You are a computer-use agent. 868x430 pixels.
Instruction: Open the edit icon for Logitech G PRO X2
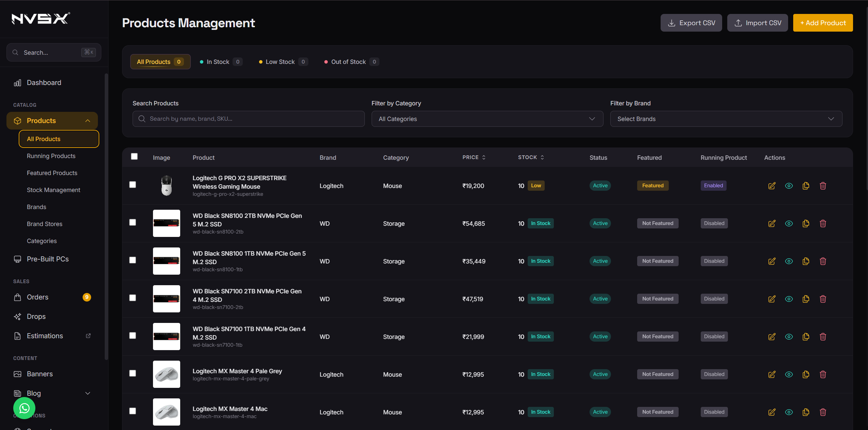coord(771,186)
